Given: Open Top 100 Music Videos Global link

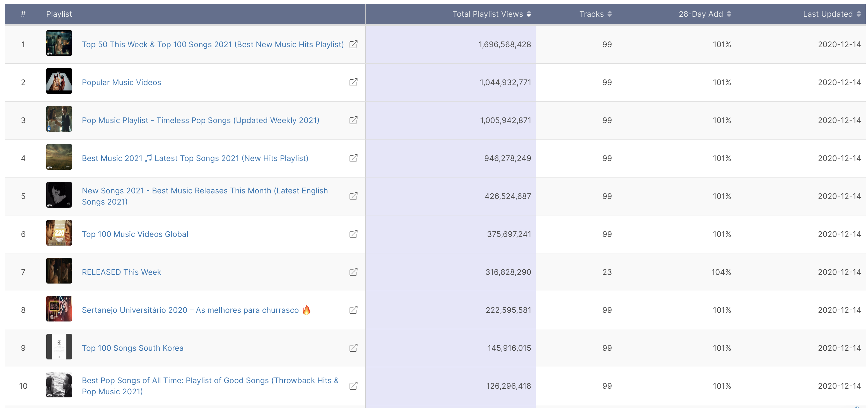Looking at the screenshot, I should pos(135,234).
